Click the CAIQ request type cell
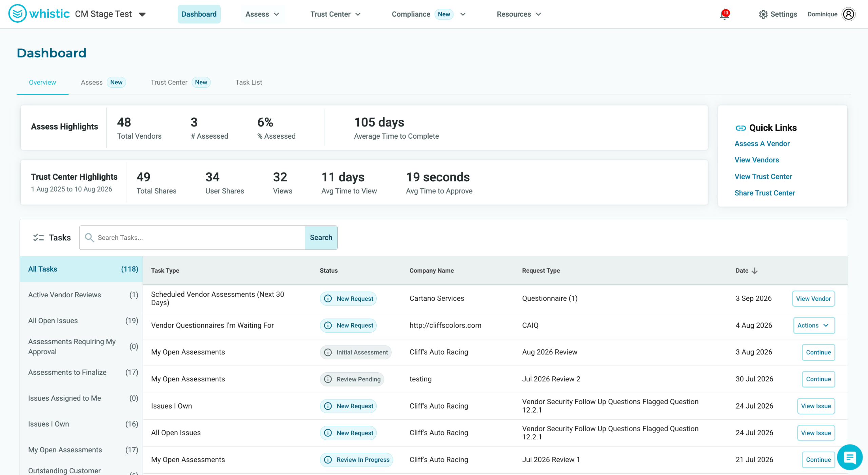 click(530, 325)
